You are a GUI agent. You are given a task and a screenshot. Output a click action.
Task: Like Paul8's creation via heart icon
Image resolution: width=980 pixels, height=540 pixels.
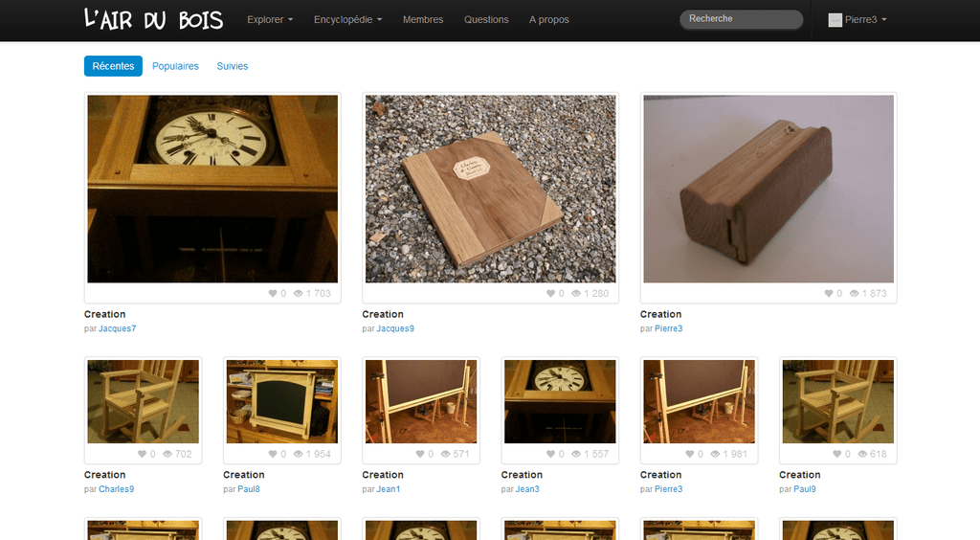click(273, 454)
